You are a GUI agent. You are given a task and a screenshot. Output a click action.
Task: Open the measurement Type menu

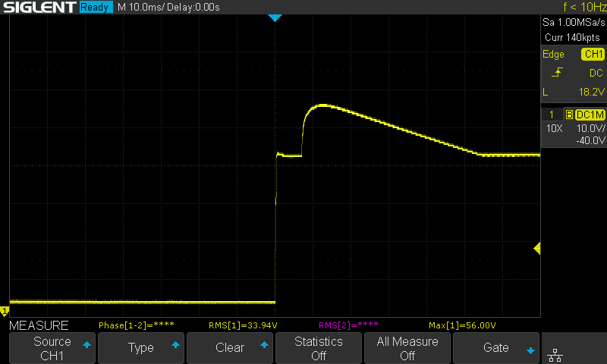(x=141, y=348)
